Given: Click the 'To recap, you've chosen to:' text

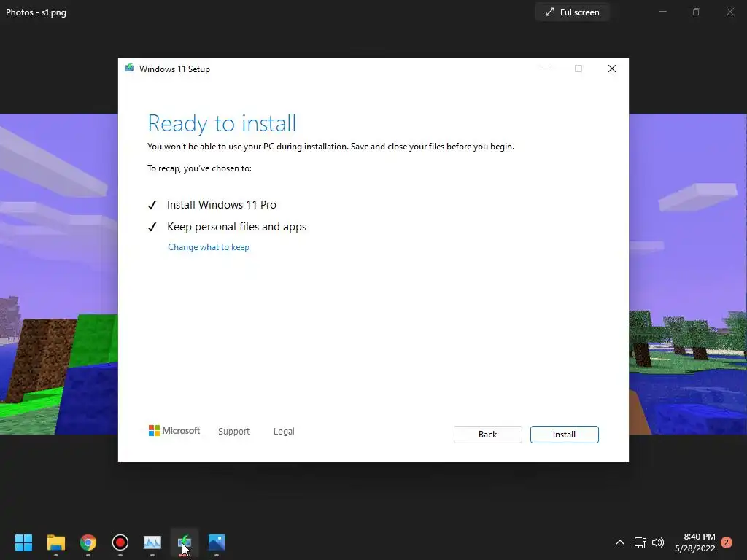Looking at the screenshot, I should [x=199, y=168].
